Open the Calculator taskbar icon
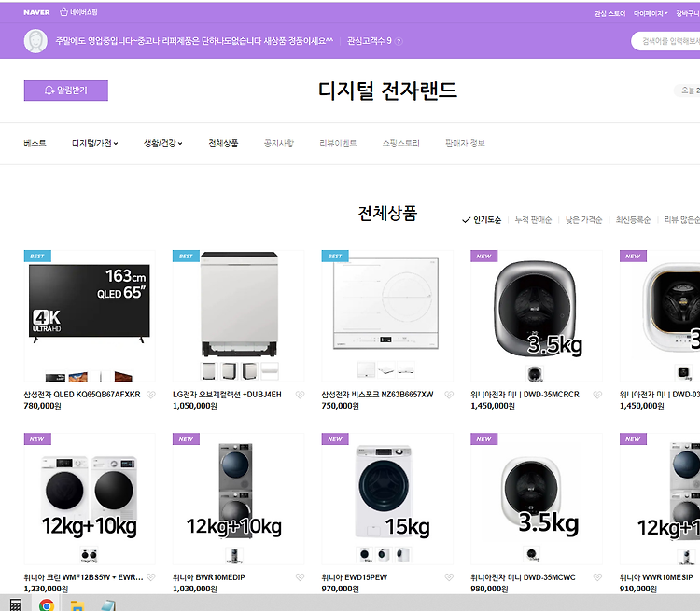The width and height of the screenshot is (700, 611). point(16,604)
